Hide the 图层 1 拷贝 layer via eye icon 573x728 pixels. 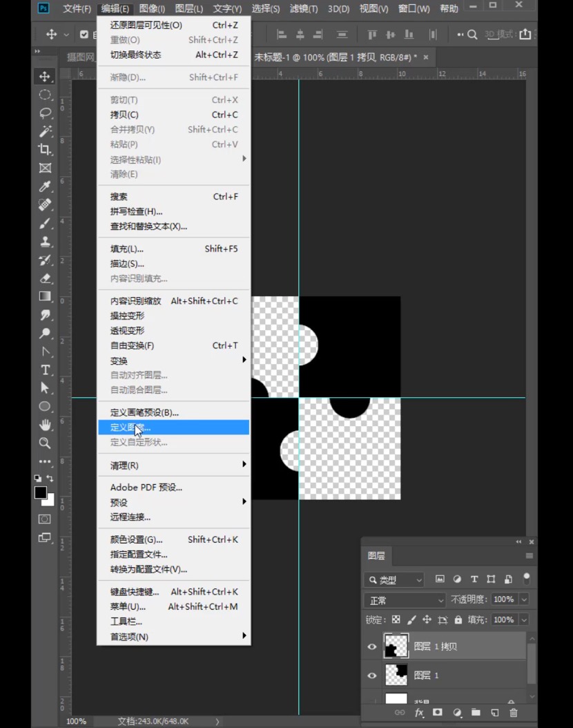[x=372, y=646]
